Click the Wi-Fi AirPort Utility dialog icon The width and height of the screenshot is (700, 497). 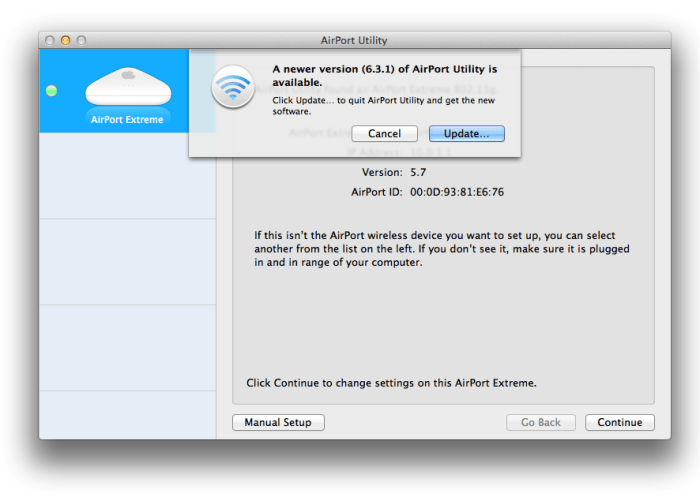pyautogui.click(x=233, y=87)
